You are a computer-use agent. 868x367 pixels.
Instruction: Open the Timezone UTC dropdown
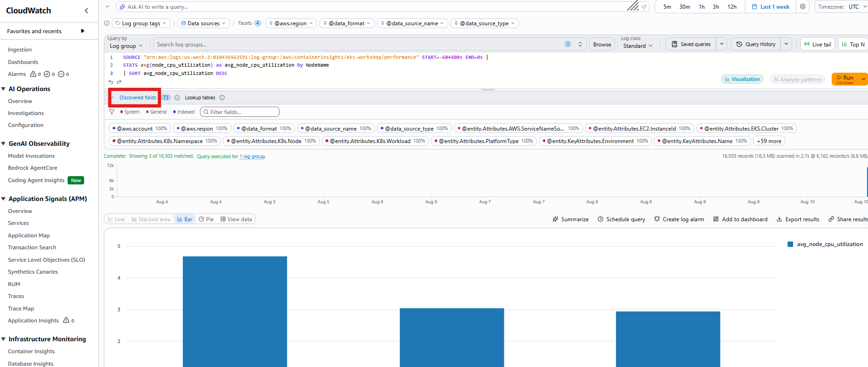click(x=842, y=7)
